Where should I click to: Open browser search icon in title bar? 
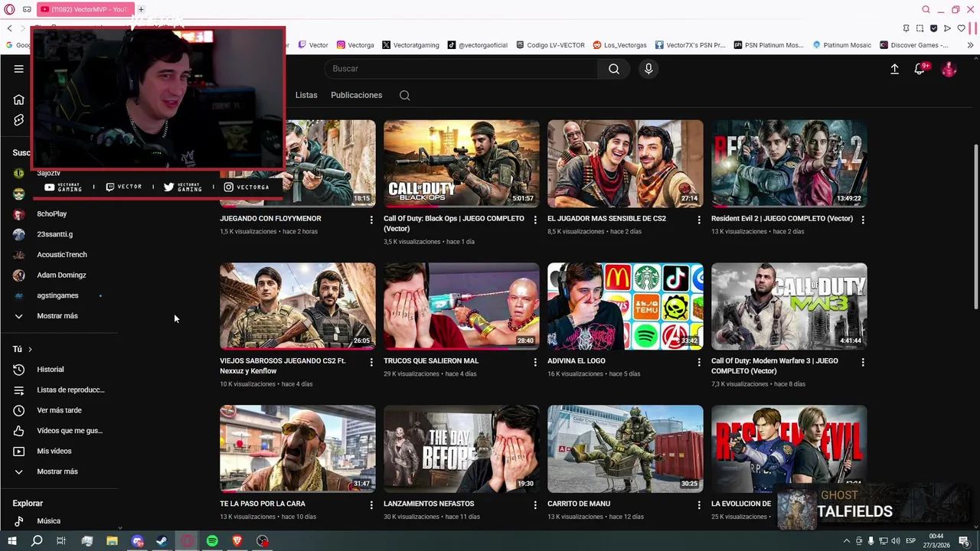click(x=926, y=9)
